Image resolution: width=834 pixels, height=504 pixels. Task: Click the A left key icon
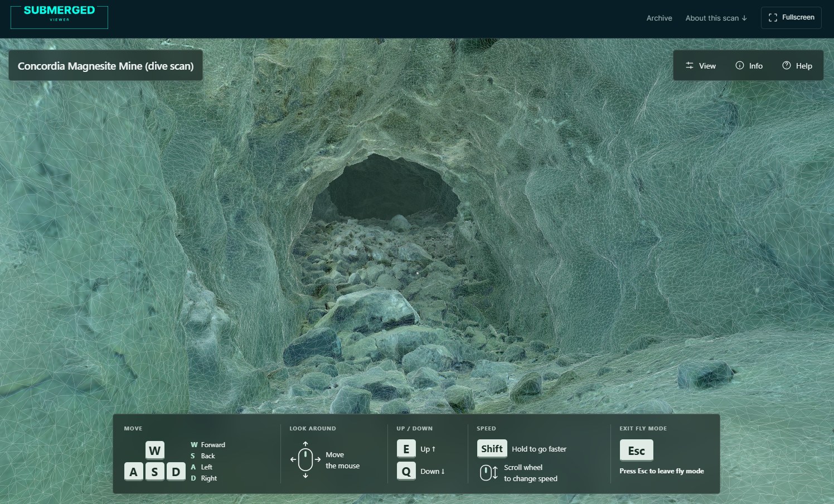pyautogui.click(x=133, y=472)
